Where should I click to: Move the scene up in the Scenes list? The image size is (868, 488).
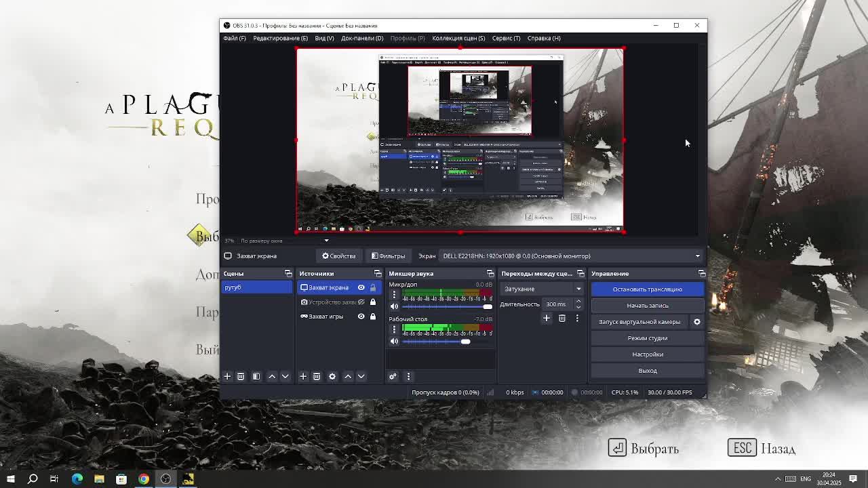272,376
